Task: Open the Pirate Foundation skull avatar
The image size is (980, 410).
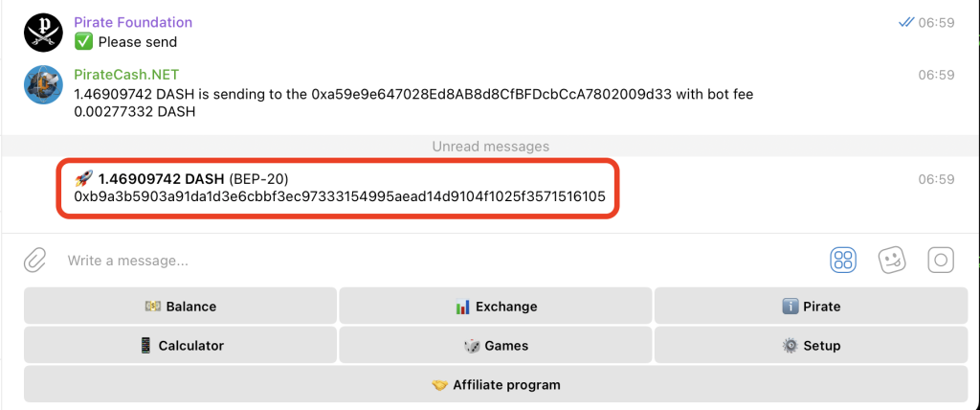Action: (43, 33)
